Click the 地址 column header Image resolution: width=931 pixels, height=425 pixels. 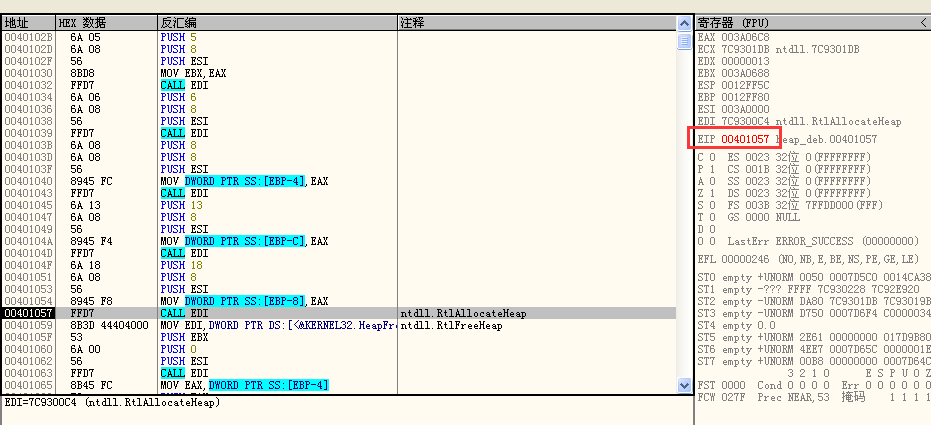(27, 22)
